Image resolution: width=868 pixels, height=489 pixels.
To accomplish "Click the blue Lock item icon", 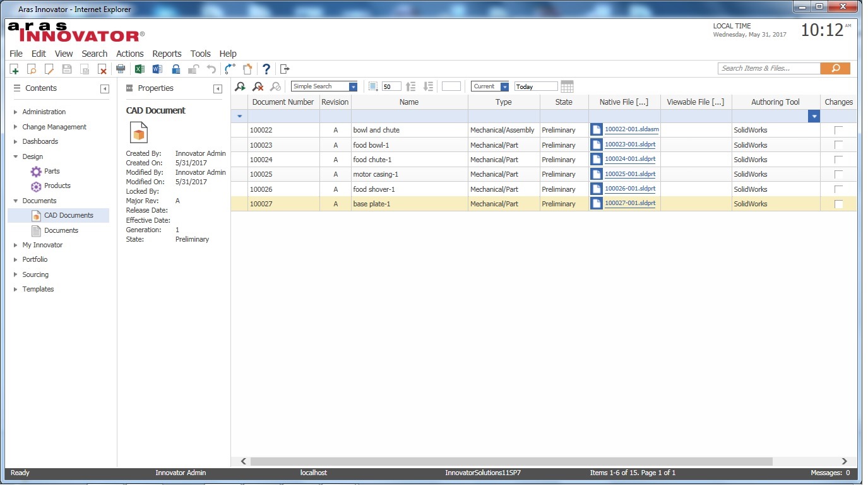I will coord(176,69).
